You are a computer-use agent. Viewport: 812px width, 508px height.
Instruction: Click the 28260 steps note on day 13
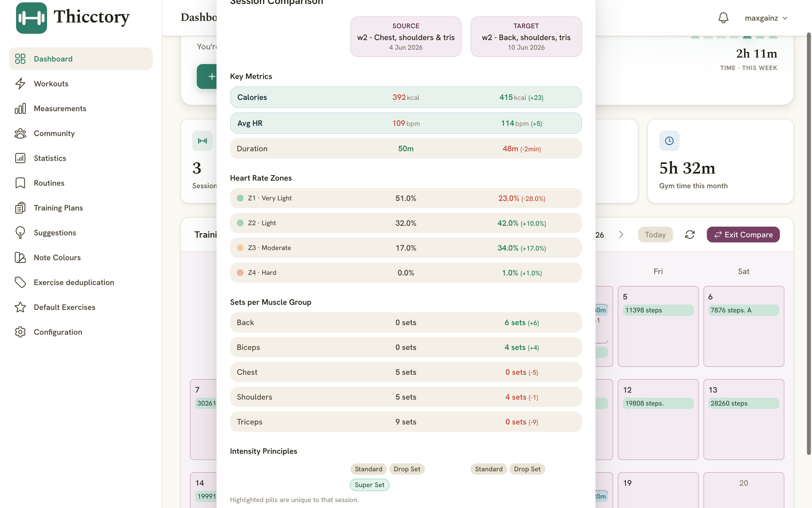point(743,403)
